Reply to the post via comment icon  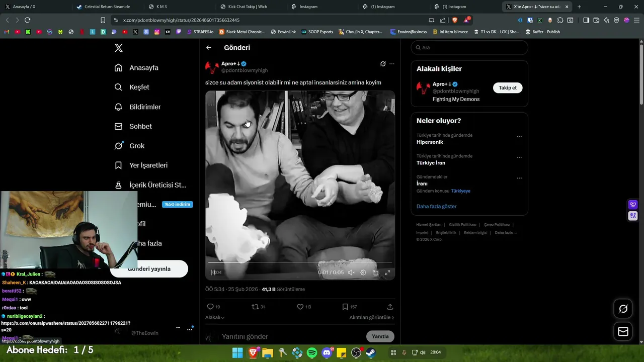(x=210, y=307)
